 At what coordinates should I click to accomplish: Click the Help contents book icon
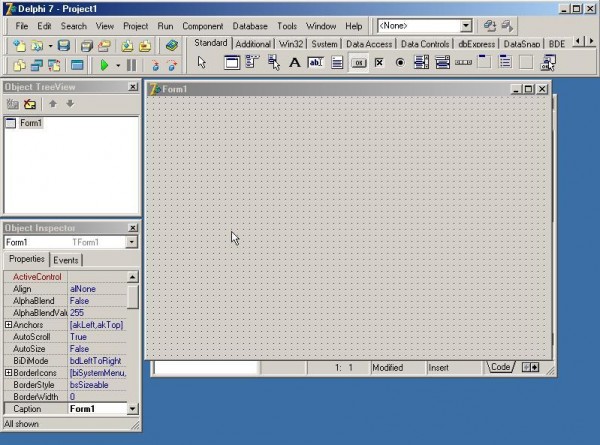[x=172, y=46]
